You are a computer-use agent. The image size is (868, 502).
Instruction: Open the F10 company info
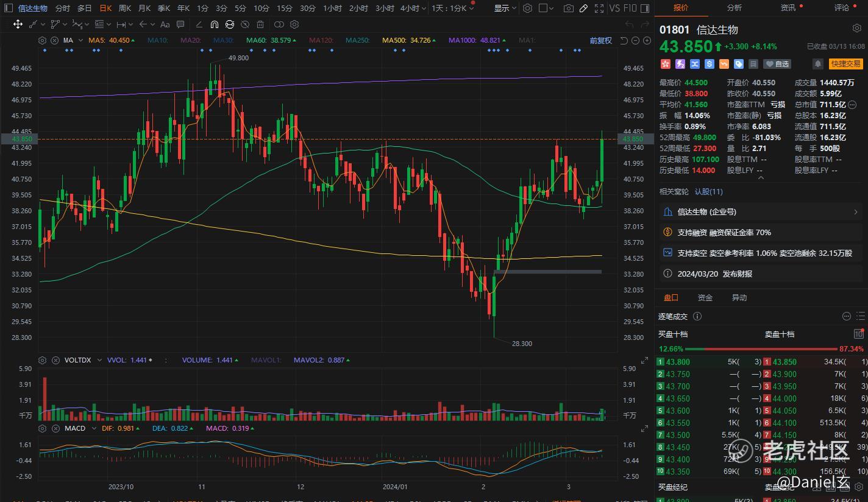(x=631, y=9)
